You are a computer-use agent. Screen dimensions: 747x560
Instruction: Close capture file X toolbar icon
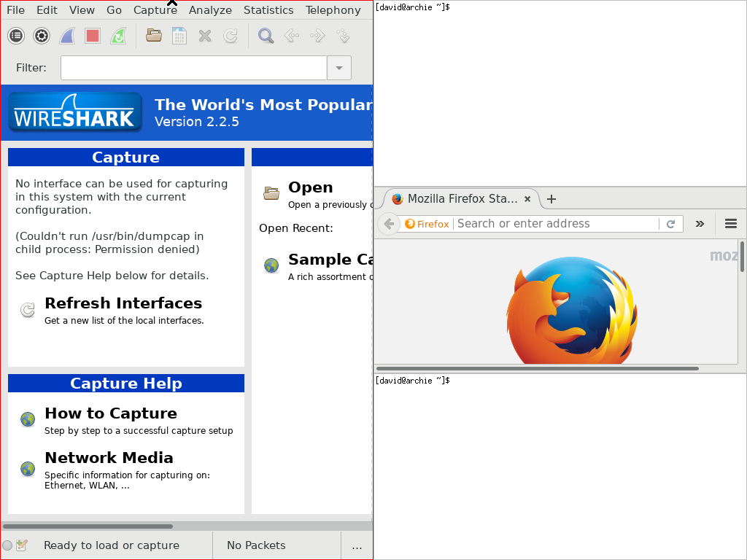click(x=205, y=36)
